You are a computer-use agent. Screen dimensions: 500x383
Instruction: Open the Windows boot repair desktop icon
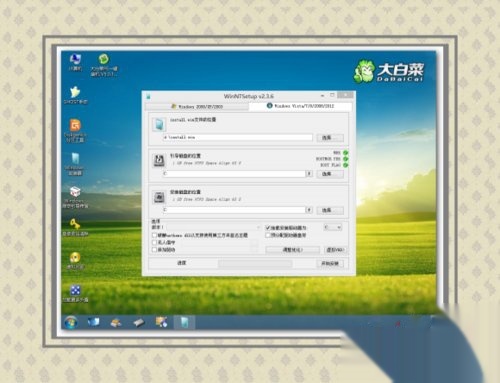[75, 197]
